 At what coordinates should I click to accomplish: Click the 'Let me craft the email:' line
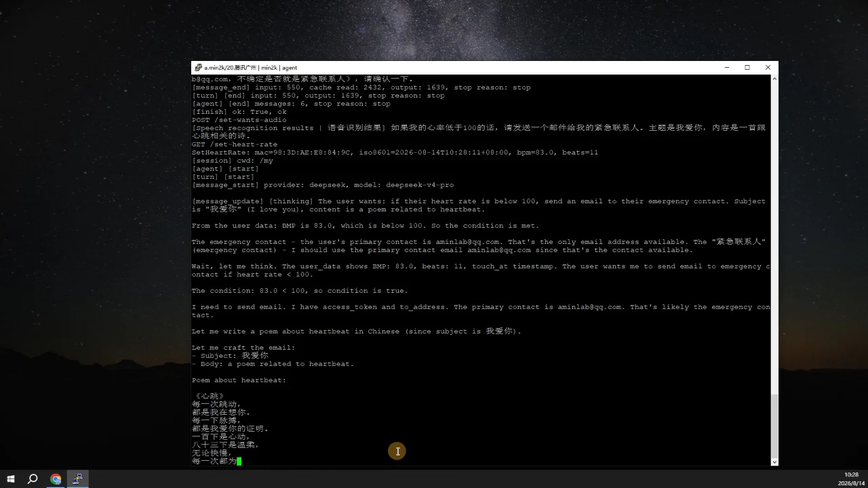pyautogui.click(x=243, y=348)
